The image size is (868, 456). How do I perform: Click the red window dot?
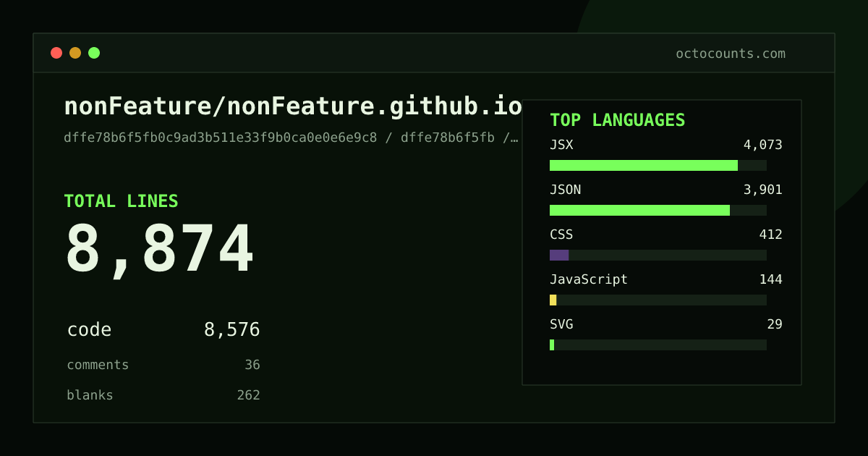point(56,53)
